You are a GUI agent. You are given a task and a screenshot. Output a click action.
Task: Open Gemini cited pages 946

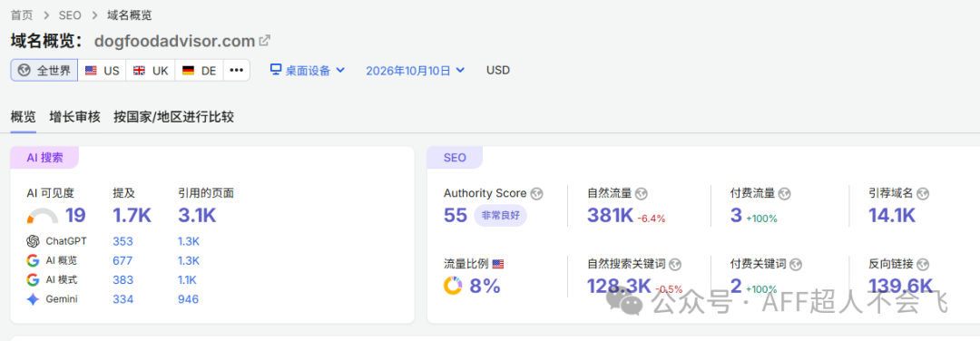click(x=188, y=299)
